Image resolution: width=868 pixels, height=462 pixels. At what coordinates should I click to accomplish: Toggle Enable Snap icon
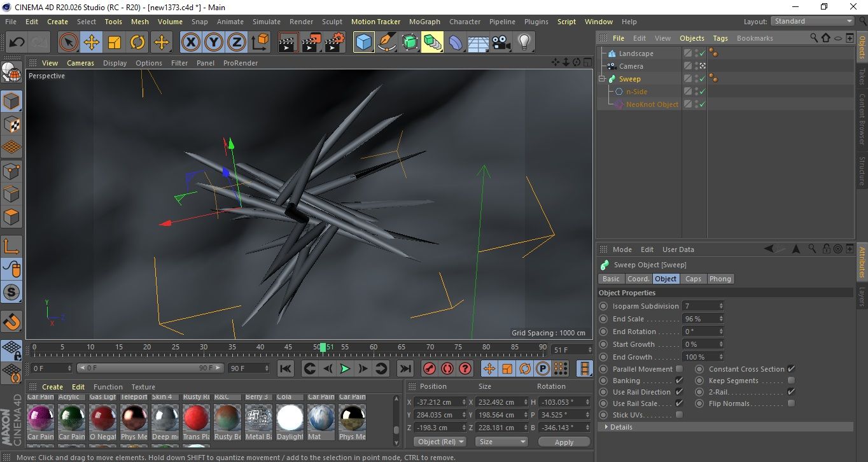[x=12, y=322]
